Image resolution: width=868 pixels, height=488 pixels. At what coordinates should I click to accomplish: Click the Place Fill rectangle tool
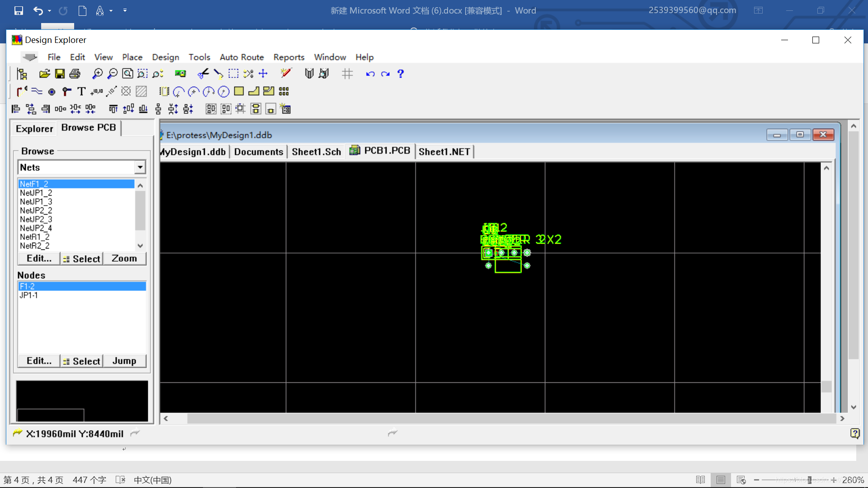pos(239,92)
